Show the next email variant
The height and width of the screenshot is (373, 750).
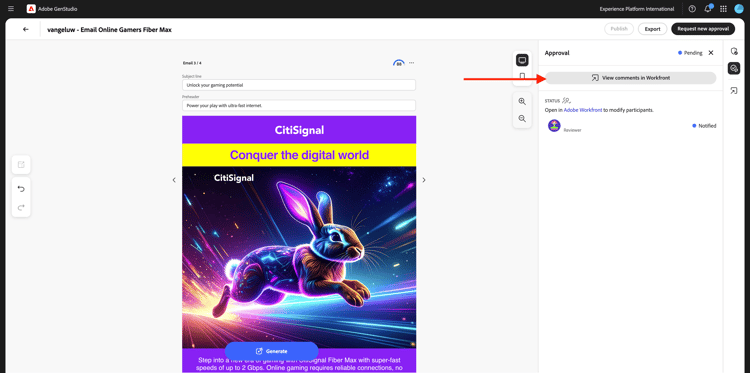pos(423,180)
